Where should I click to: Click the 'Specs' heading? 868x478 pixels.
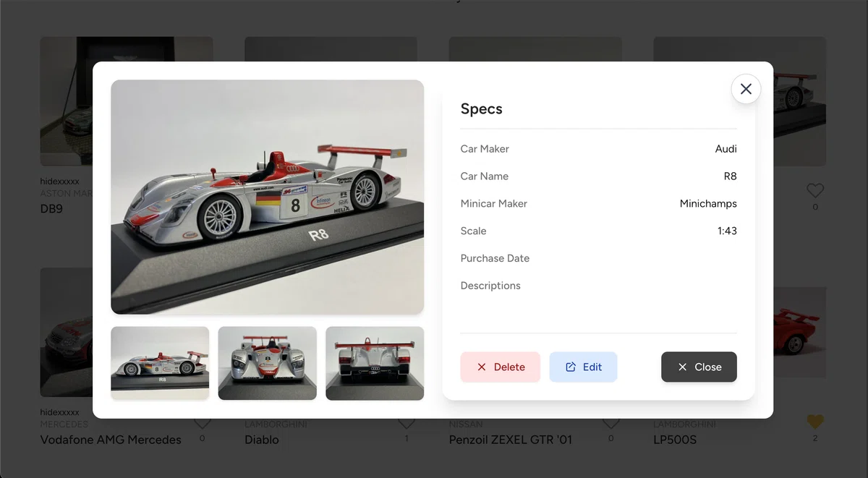point(482,109)
